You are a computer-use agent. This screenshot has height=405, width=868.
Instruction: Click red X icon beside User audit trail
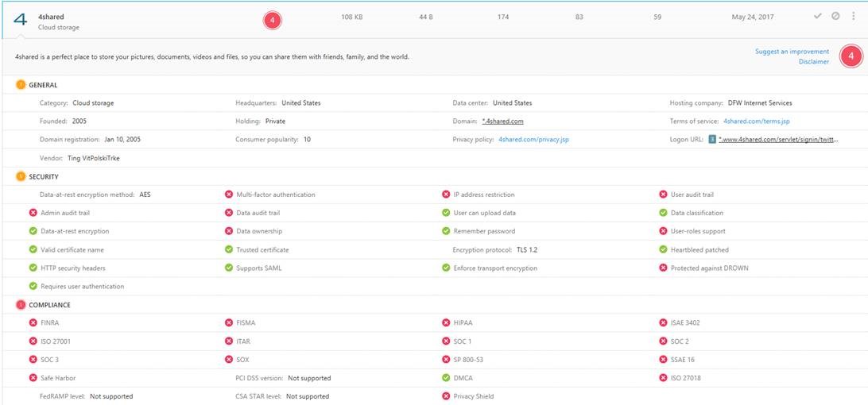click(x=663, y=195)
